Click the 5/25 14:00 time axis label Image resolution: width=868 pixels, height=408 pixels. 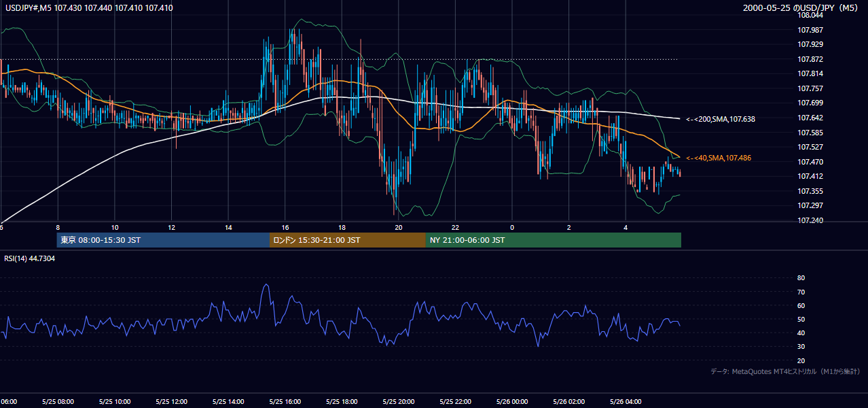pyautogui.click(x=228, y=401)
